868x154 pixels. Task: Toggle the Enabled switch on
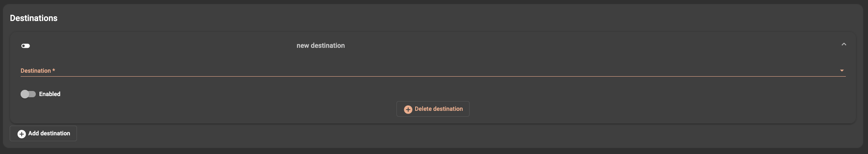click(28, 94)
